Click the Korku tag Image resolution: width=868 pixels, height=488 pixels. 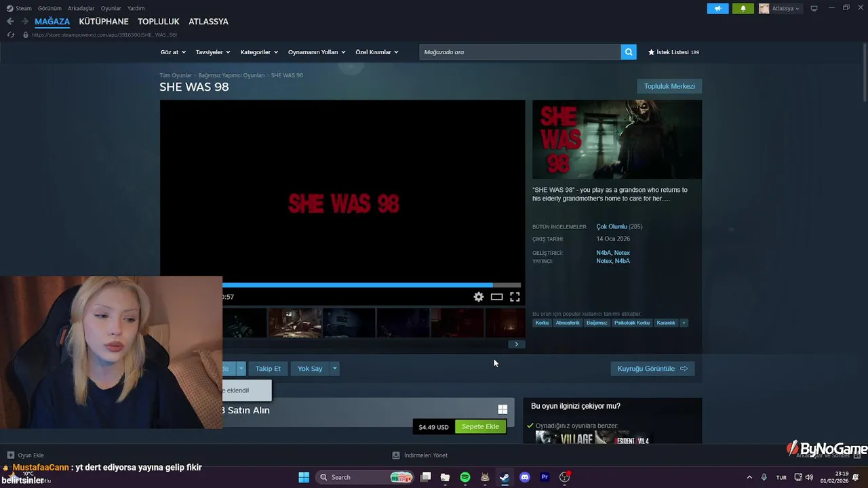click(542, 323)
